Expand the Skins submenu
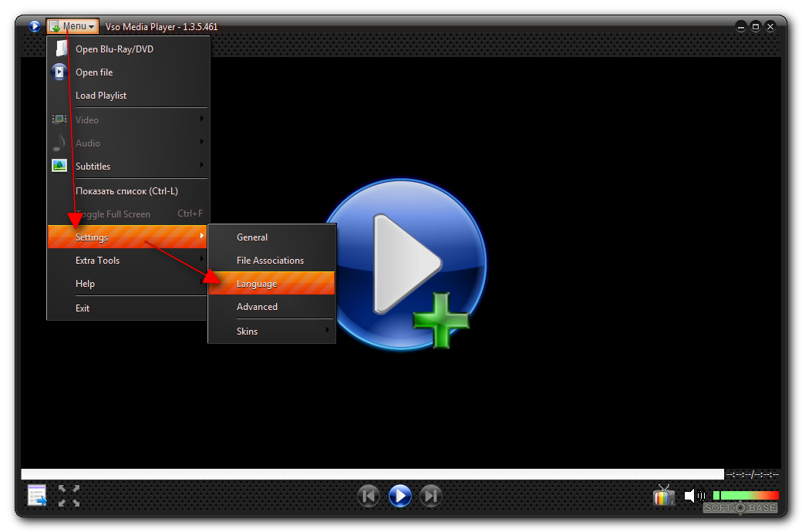 [x=271, y=332]
